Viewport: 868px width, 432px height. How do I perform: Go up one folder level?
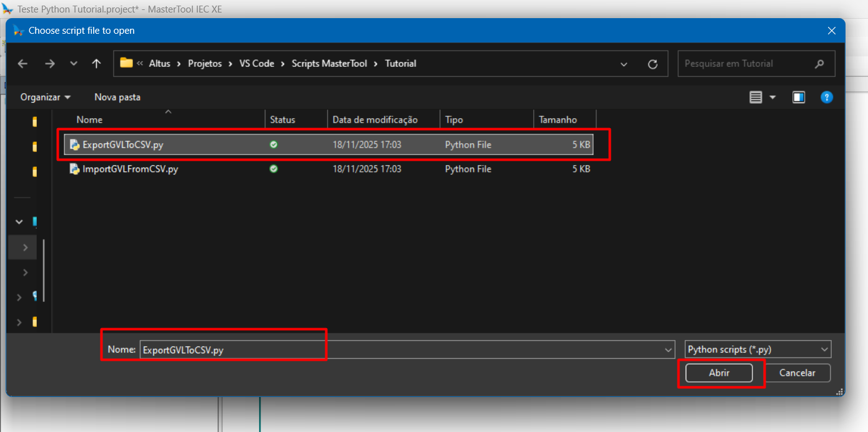pyautogui.click(x=96, y=64)
